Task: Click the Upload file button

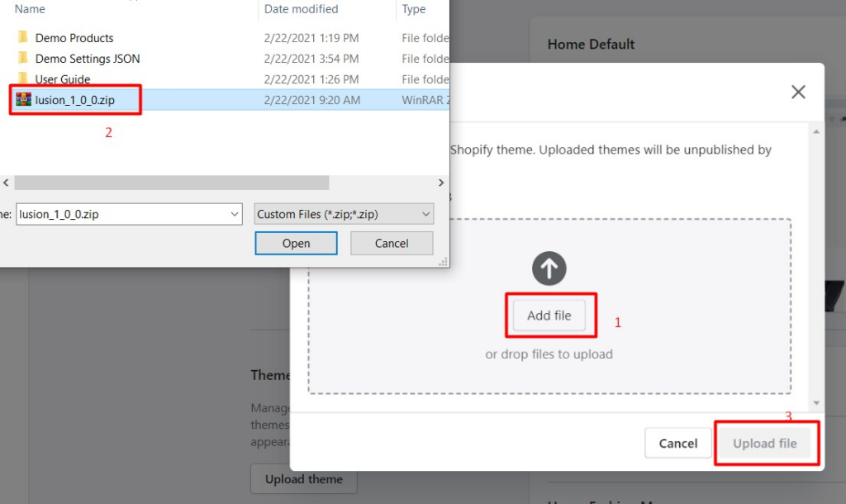Action: click(764, 443)
